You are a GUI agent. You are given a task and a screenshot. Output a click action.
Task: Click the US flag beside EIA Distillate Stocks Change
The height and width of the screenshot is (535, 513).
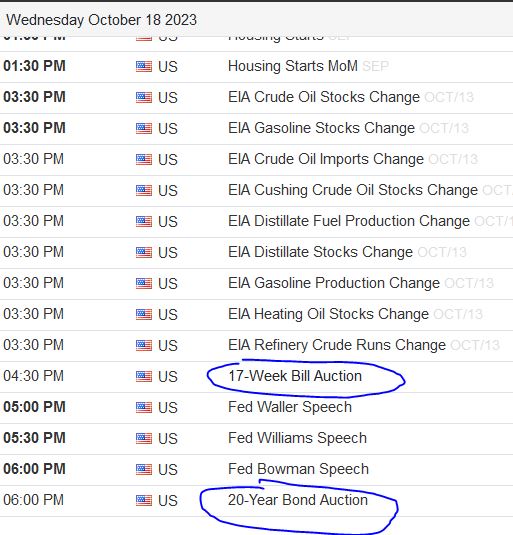click(x=144, y=252)
